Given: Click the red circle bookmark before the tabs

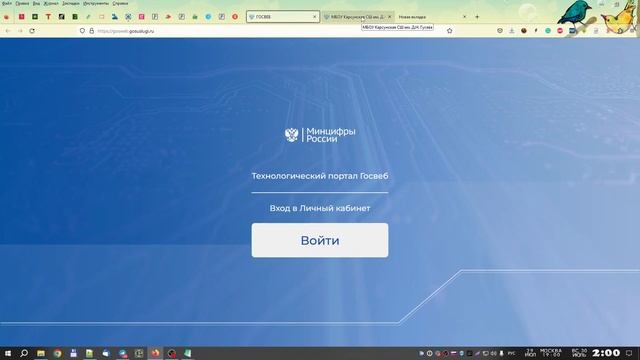Looking at the screenshot, I should (235, 17).
